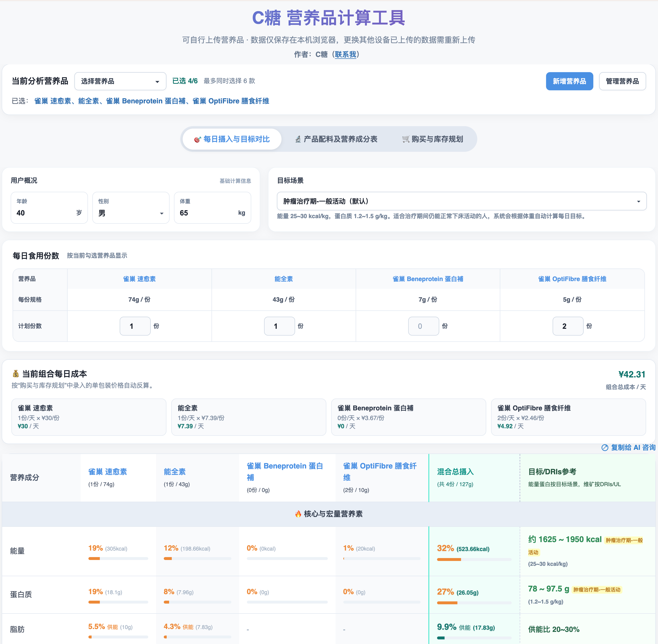Click 约 1625 ~ 1950 kcal target value

click(565, 539)
